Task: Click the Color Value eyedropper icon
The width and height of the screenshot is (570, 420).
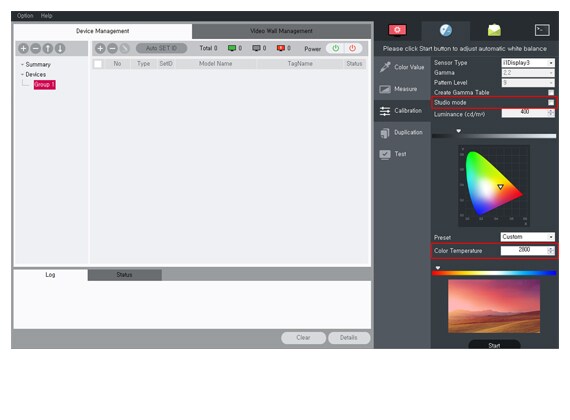Action: (385, 67)
